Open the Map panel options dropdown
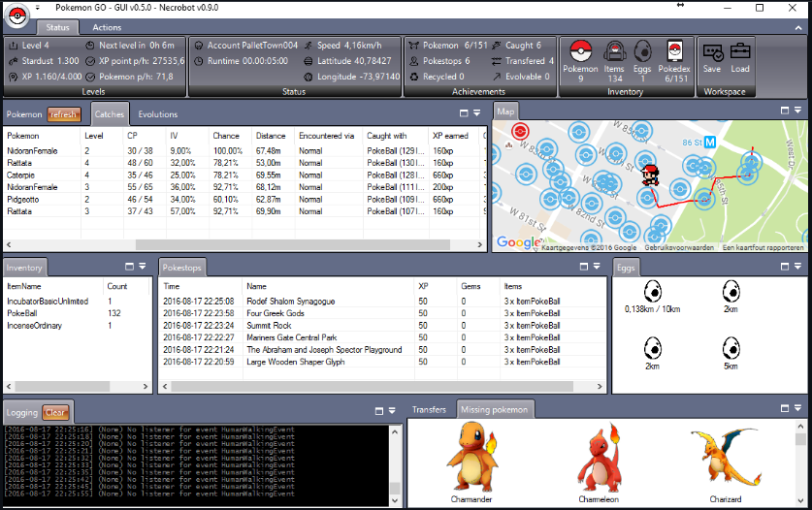812x510 pixels. pyautogui.click(x=798, y=111)
